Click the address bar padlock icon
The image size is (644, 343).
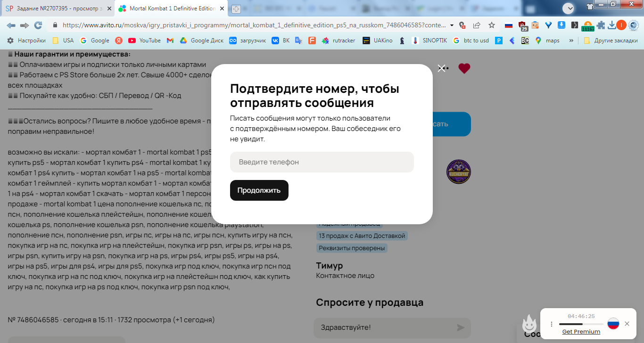click(55, 25)
